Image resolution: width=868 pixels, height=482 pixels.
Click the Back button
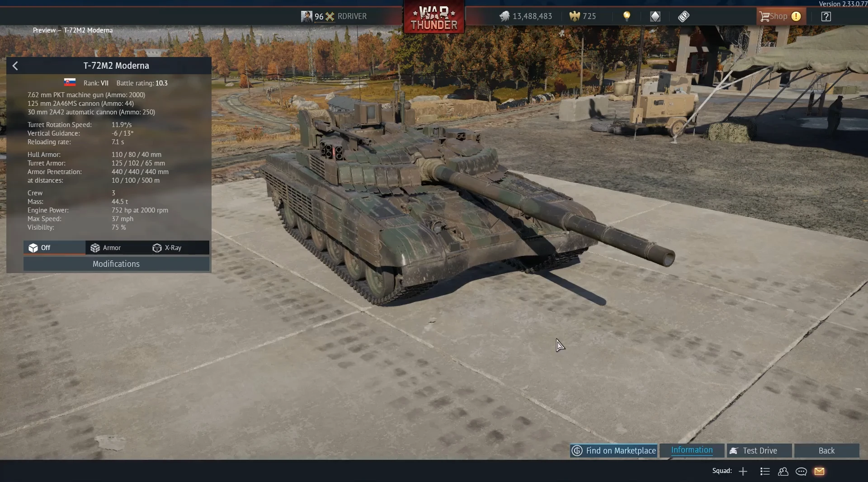coord(826,450)
